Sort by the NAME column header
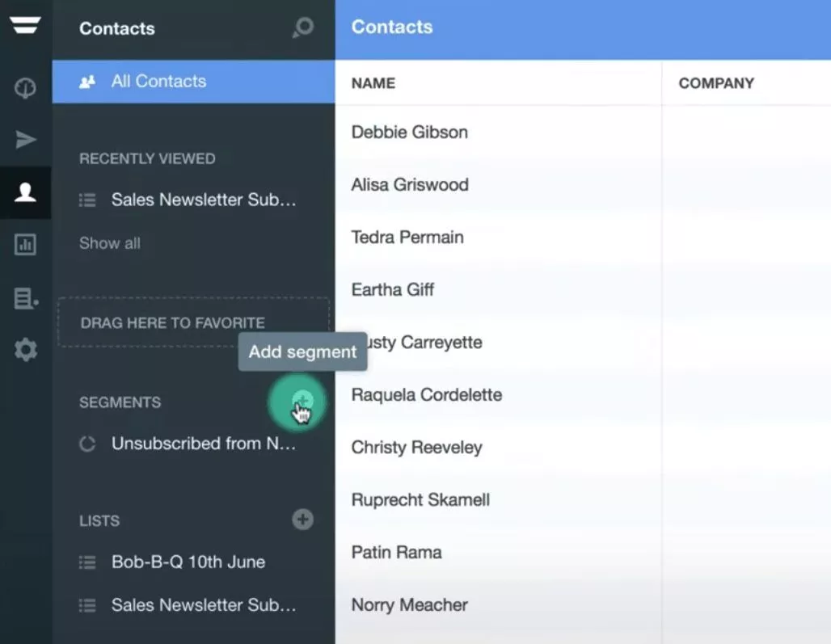831x644 pixels. coord(373,83)
